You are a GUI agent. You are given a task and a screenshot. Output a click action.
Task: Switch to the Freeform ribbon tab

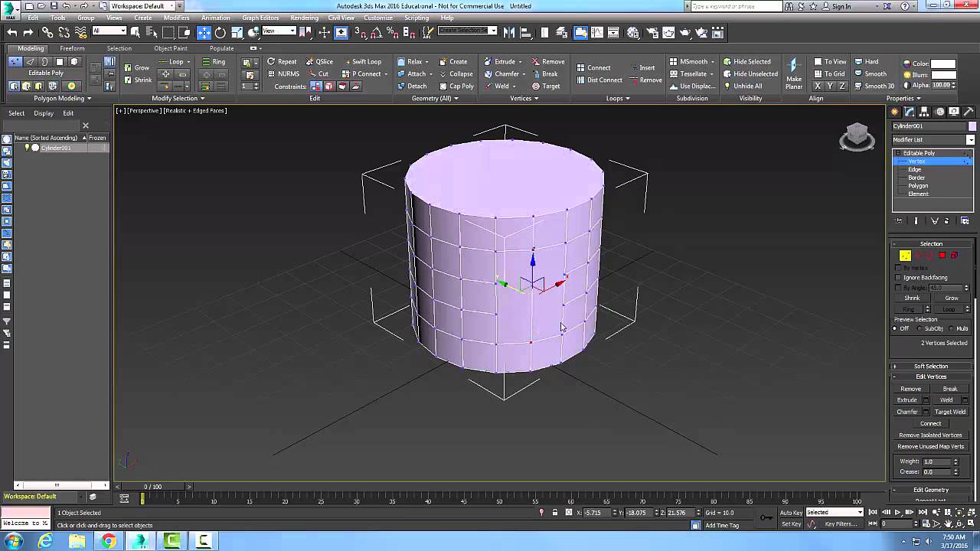click(72, 48)
